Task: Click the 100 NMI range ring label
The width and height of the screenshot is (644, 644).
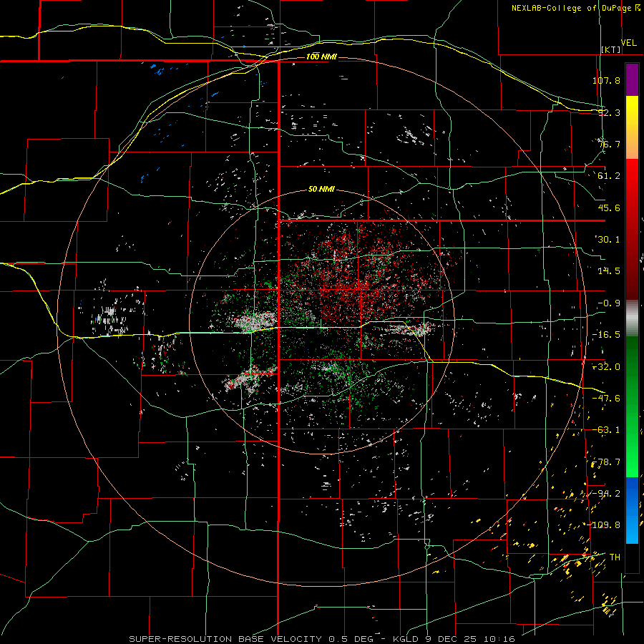Action: click(x=321, y=57)
